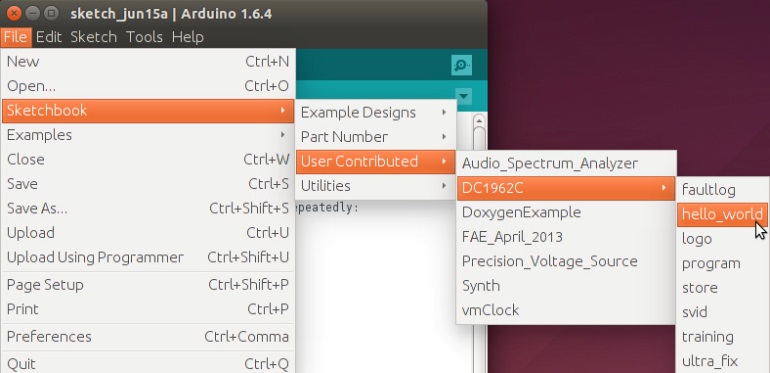Screen dimensions: 770x373
Task: Expand the DC1962C submenu
Action: pos(566,188)
